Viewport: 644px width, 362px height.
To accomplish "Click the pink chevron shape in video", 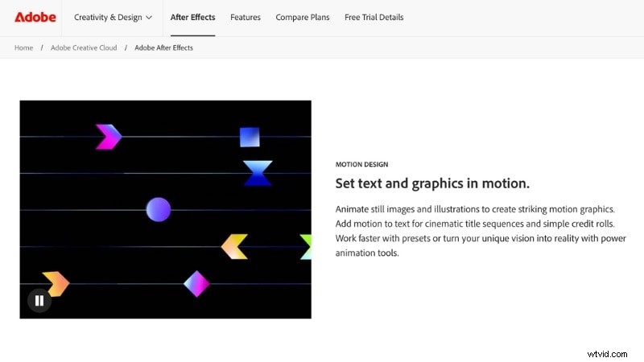I will pyautogui.click(x=108, y=137).
